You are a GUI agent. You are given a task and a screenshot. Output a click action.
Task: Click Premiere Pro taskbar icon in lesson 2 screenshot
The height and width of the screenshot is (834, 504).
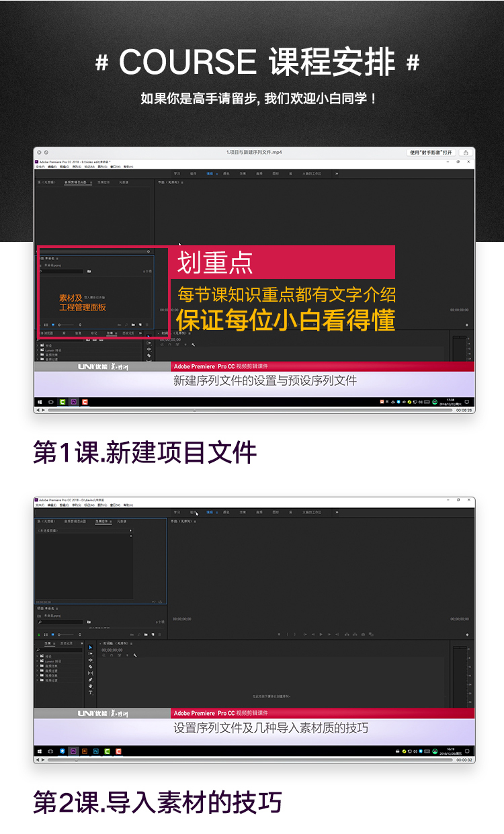[73, 751]
